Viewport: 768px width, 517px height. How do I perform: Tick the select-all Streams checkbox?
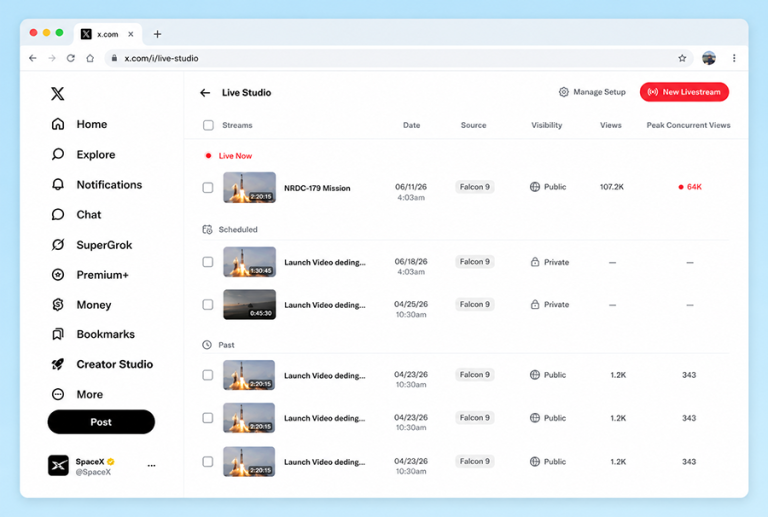click(208, 125)
